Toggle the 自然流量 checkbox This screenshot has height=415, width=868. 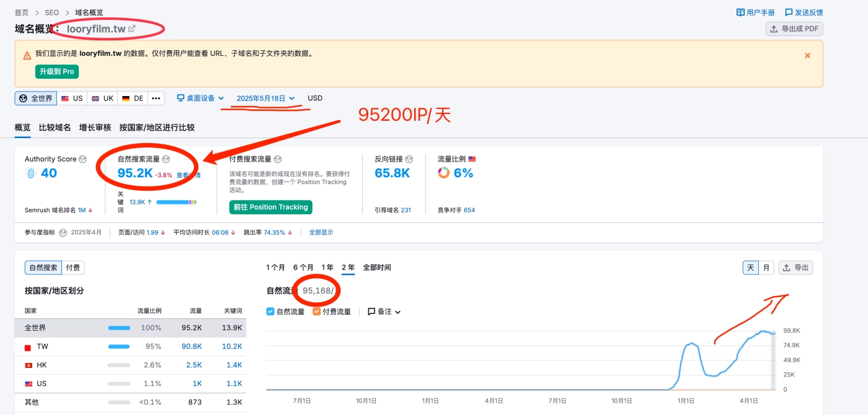coord(270,312)
